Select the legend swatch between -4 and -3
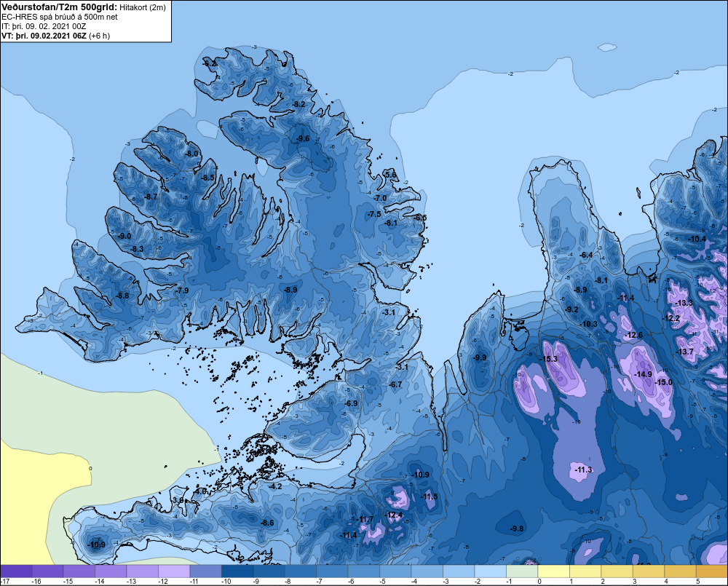 click(x=427, y=571)
